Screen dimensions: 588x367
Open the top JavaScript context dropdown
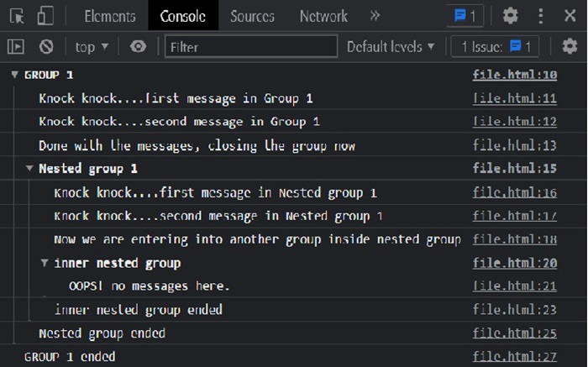pyautogui.click(x=92, y=47)
